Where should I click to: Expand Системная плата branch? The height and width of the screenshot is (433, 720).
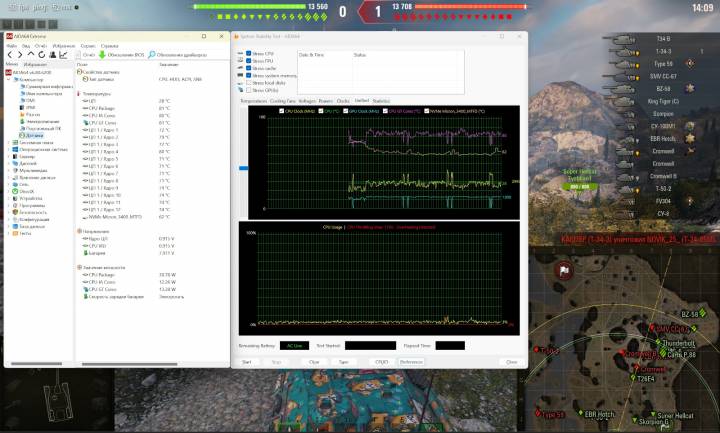pos(8,142)
